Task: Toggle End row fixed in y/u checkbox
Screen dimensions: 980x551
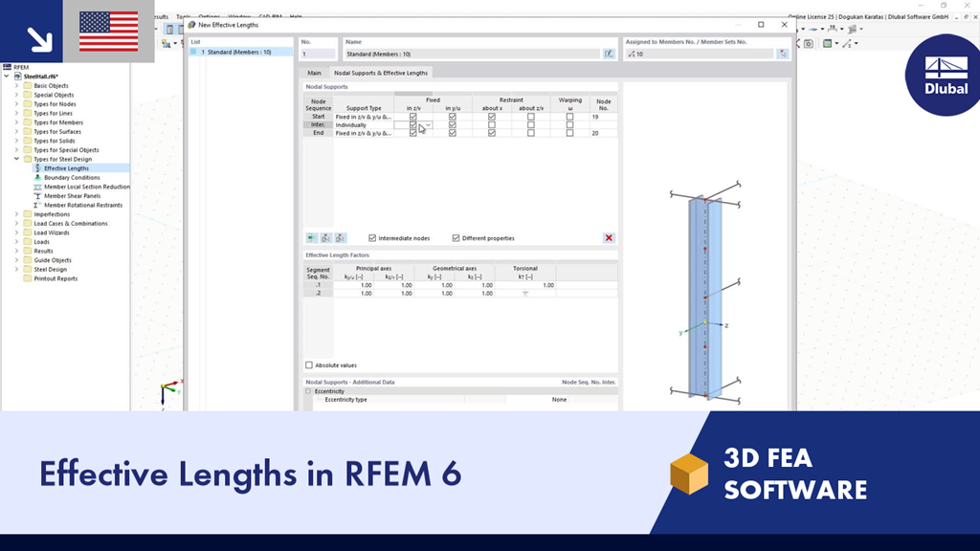Action: (453, 133)
